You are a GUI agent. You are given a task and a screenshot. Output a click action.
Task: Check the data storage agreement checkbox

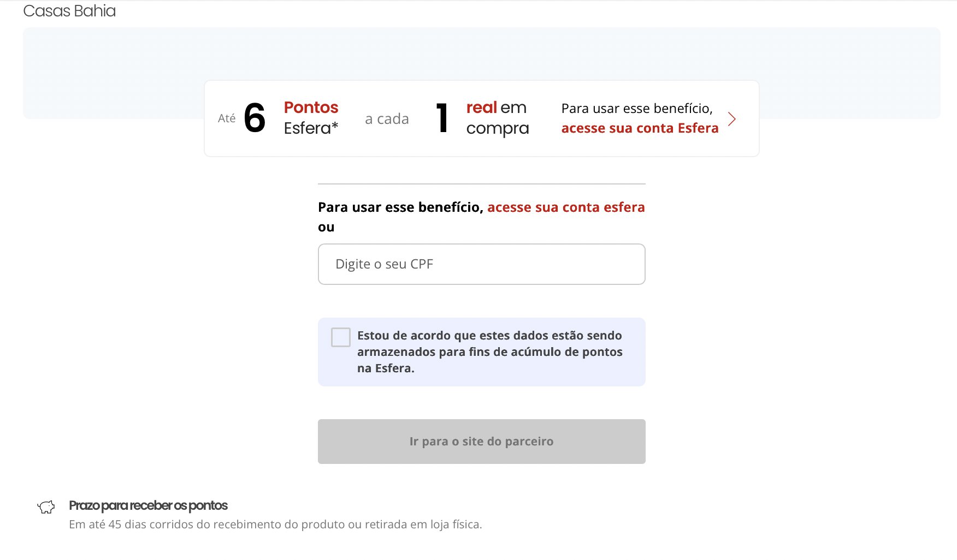click(341, 337)
